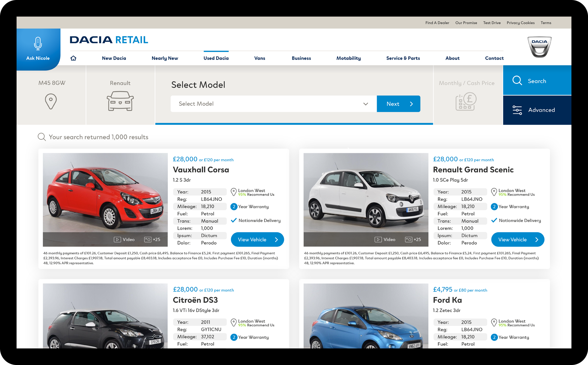Open the Used Dacia menu tab
Screen dimensions: 588x365
[216, 58]
